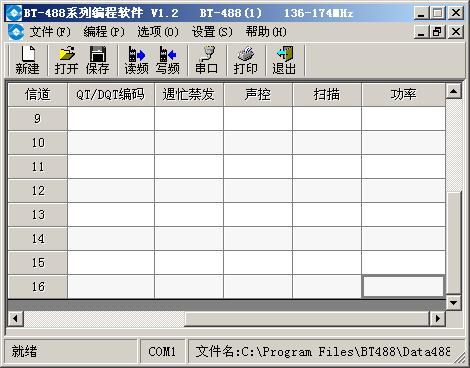The image size is (470, 368).
Task: Open the 选项(O) menu
Action: (158, 32)
